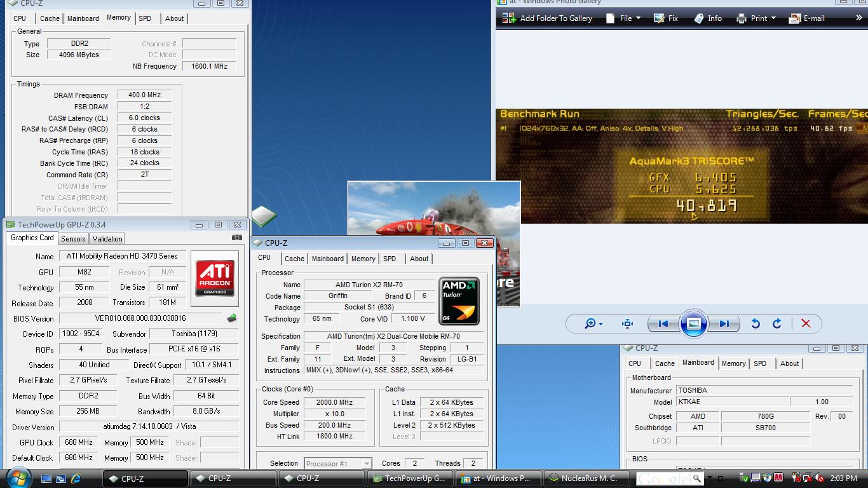Image resolution: width=868 pixels, height=488 pixels.
Task: Open Memory tab in center CPU-Z window
Action: [363, 259]
